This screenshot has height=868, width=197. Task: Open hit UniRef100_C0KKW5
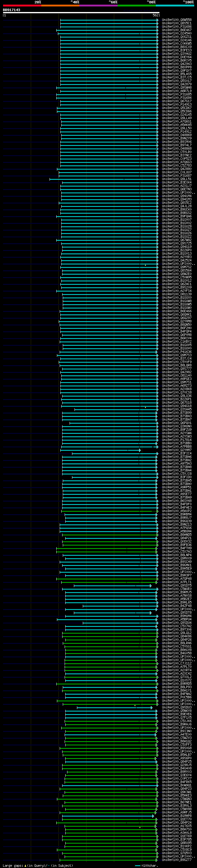177,43
